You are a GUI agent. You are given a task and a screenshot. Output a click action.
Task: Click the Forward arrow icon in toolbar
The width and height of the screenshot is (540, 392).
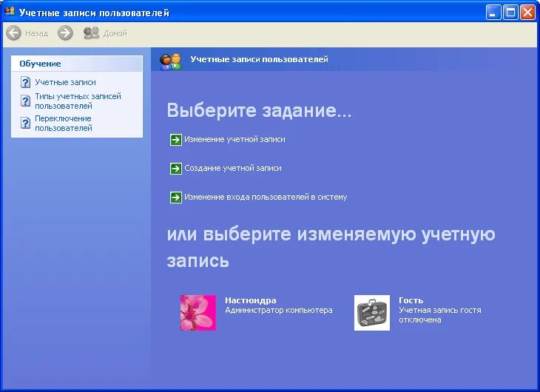pos(65,33)
